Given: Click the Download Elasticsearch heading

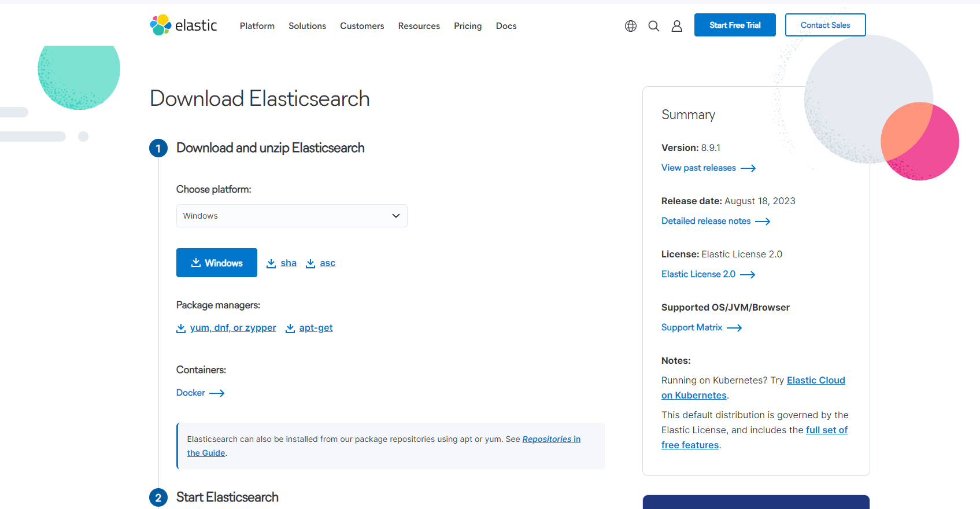Looking at the screenshot, I should tap(260, 98).
